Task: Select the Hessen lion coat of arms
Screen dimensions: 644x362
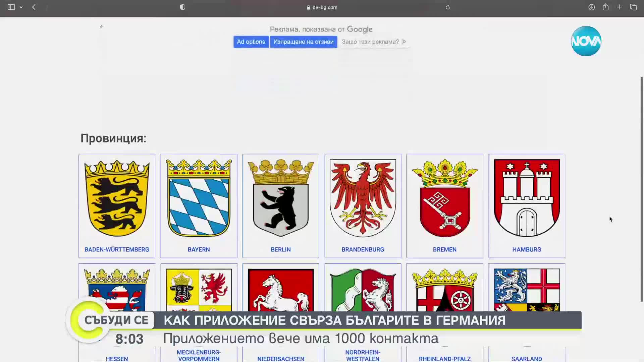Action: 117,290
